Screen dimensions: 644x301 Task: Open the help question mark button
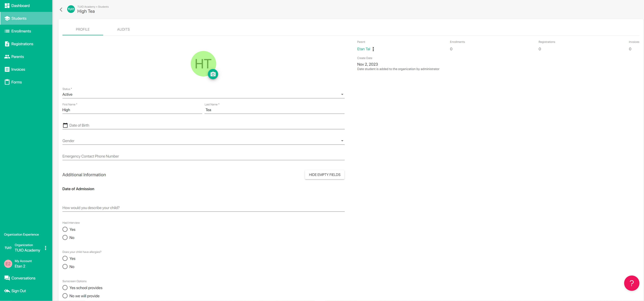pos(631,283)
